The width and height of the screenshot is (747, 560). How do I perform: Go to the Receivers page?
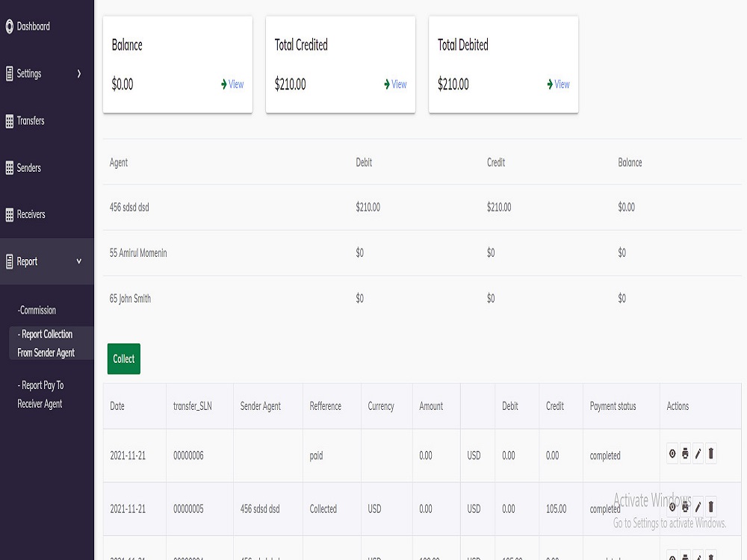31,215
